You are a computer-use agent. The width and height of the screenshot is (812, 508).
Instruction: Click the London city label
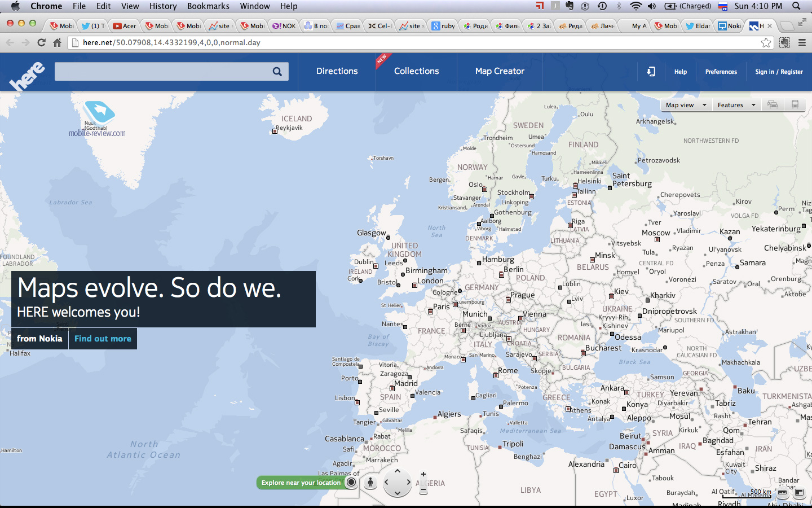tap(430, 281)
